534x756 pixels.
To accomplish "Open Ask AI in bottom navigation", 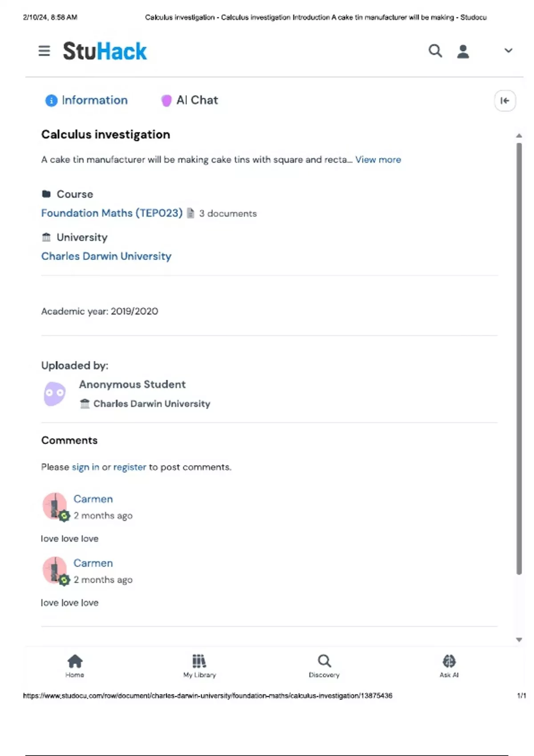I will point(449,665).
